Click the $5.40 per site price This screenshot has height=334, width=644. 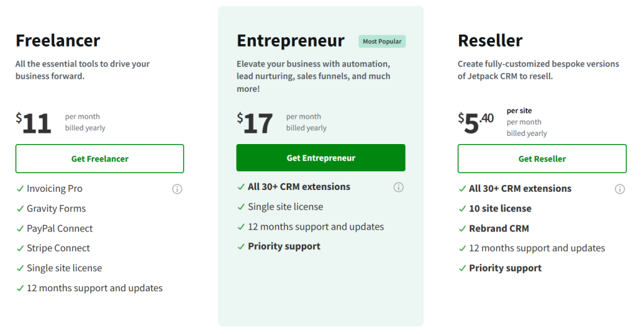tap(476, 123)
